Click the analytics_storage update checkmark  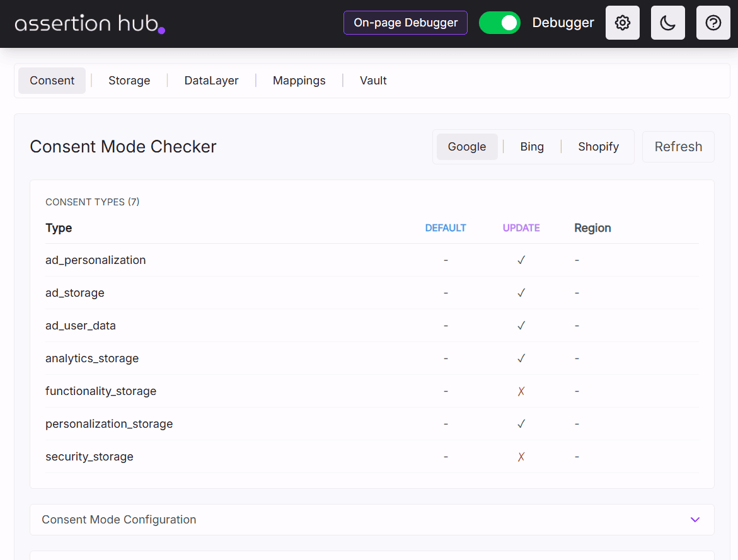click(521, 358)
